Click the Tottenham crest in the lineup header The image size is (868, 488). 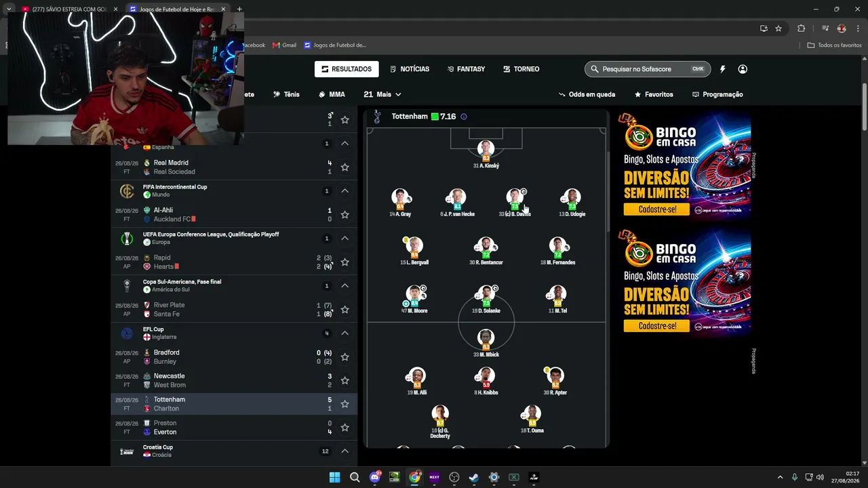tap(378, 117)
